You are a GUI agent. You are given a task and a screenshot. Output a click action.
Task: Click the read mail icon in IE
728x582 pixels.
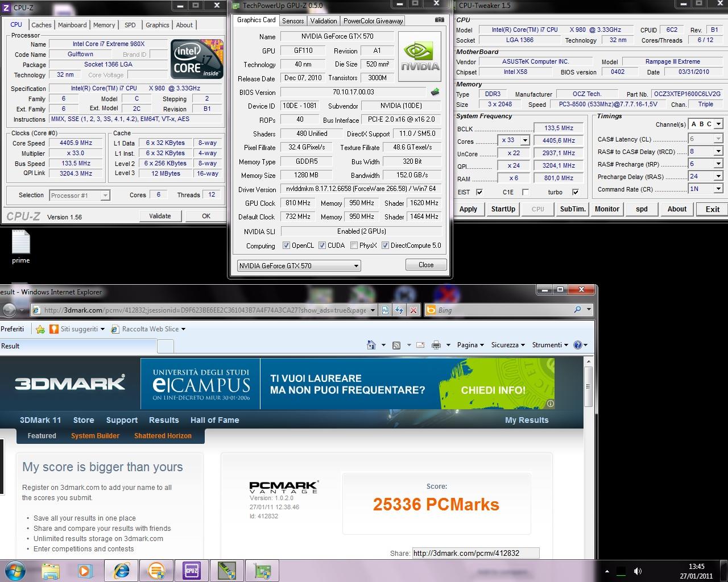tap(420, 345)
